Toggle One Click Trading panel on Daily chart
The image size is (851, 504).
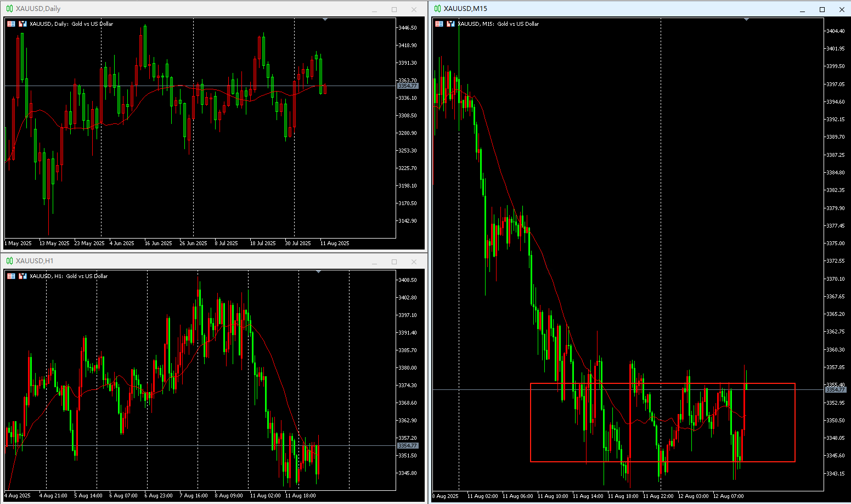click(22, 24)
